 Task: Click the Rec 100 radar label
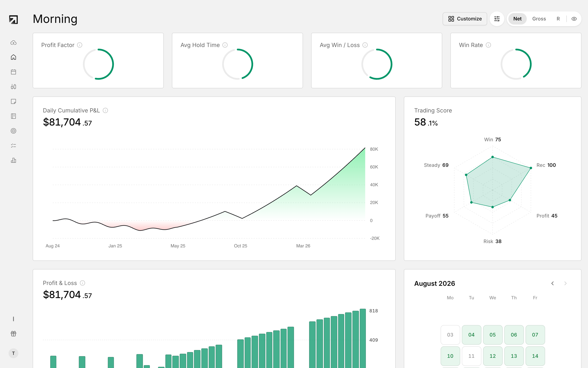546,165
